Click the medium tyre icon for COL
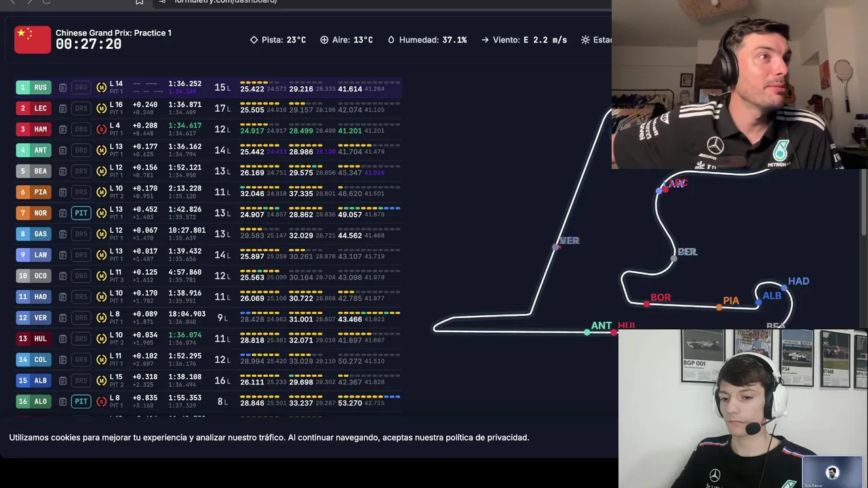868x488 pixels. [101, 359]
